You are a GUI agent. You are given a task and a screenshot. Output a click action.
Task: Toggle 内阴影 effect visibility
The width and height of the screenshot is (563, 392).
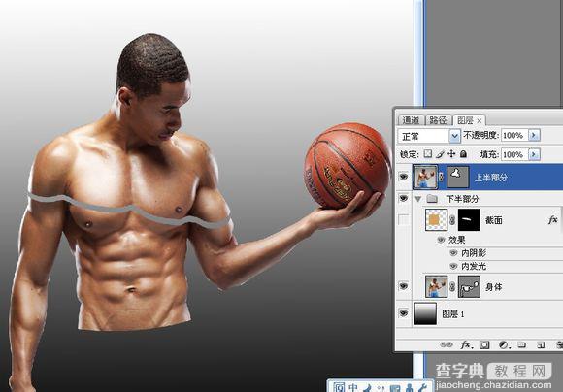pos(453,253)
